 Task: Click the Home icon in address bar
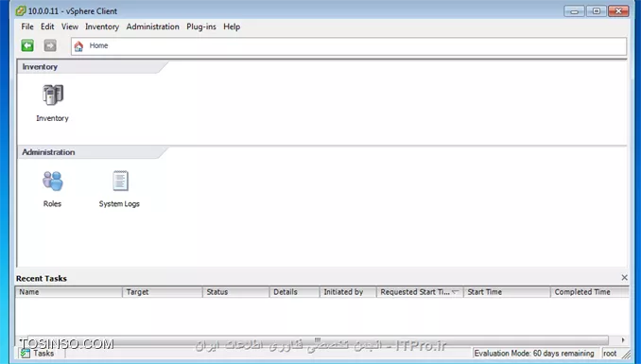click(x=78, y=45)
